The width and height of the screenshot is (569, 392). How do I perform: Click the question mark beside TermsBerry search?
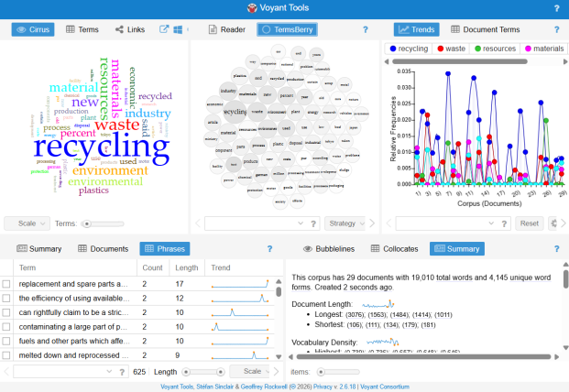[312, 223]
